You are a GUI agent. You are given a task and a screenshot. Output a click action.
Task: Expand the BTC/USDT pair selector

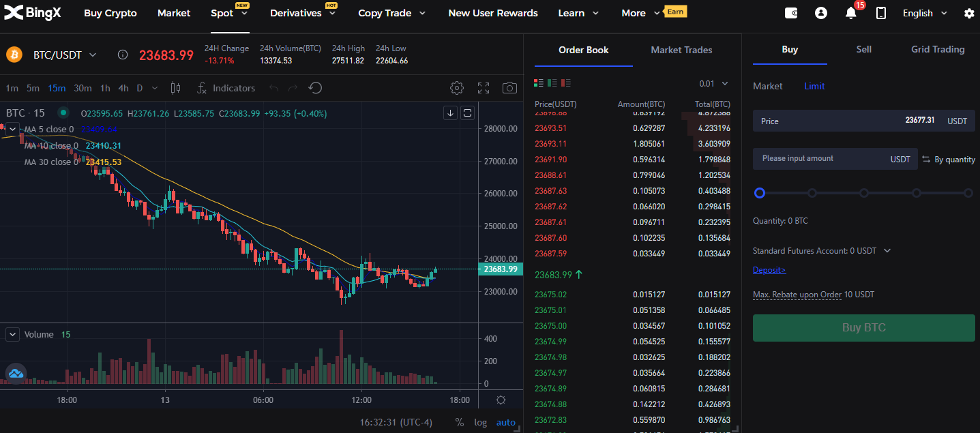tap(93, 55)
